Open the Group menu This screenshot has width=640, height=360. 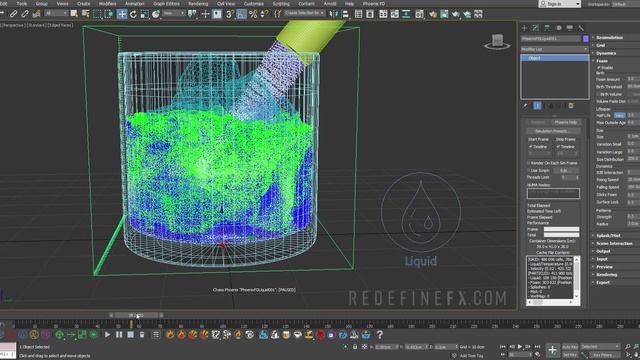click(42, 4)
